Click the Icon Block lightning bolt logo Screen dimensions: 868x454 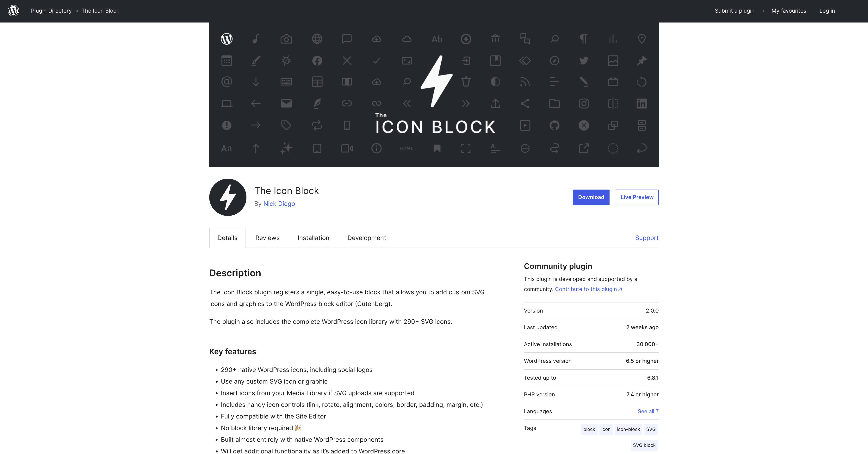tap(228, 197)
